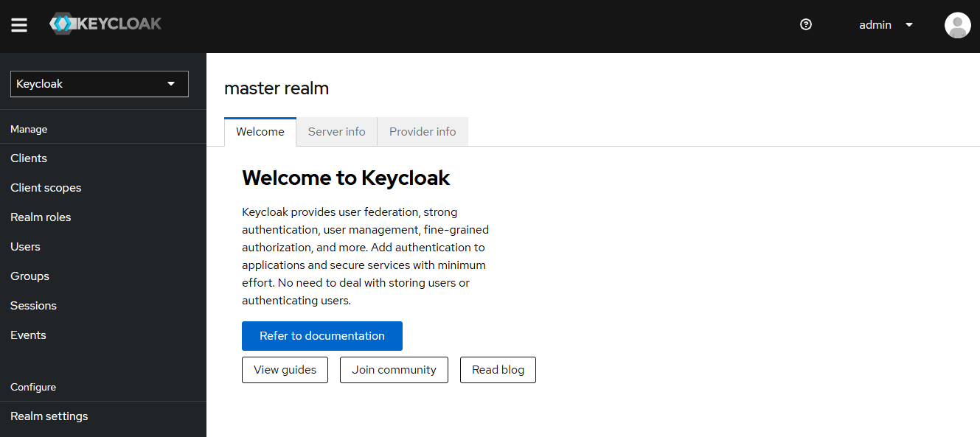Click Join community
Viewport: 980px width, 437px height.
[x=394, y=369]
